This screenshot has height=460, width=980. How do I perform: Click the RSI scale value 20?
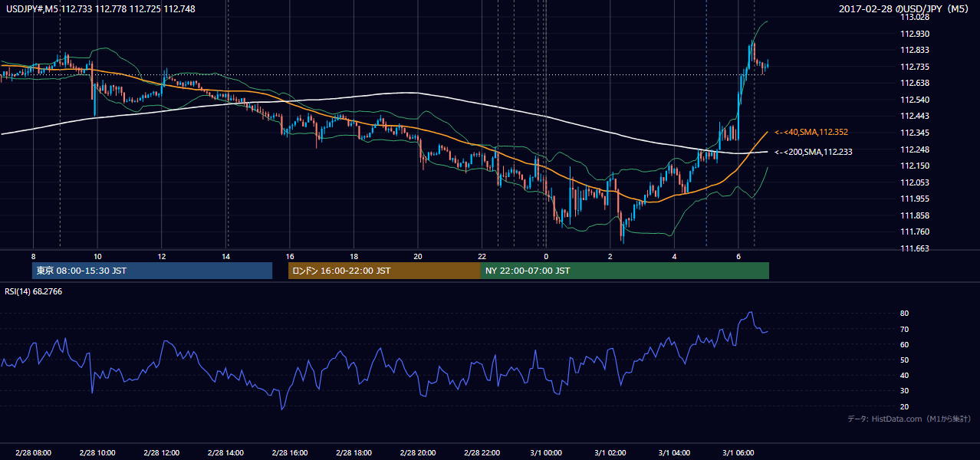[905, 406]
